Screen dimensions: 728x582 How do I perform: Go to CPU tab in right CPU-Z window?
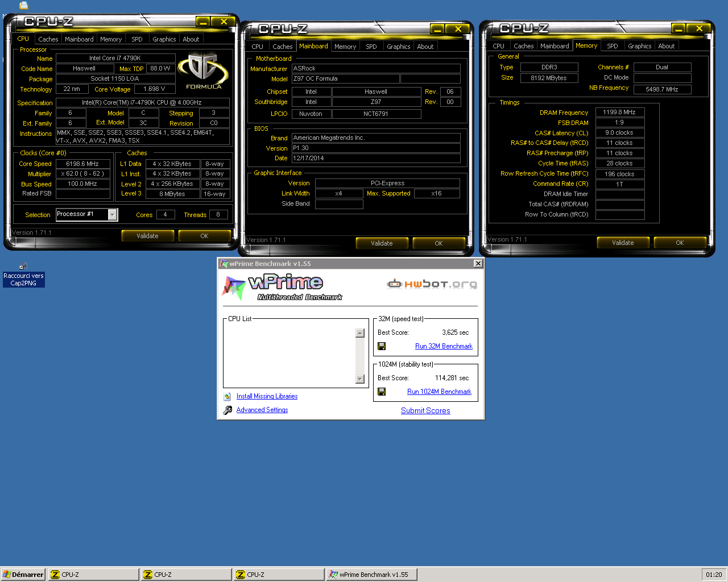499,46
